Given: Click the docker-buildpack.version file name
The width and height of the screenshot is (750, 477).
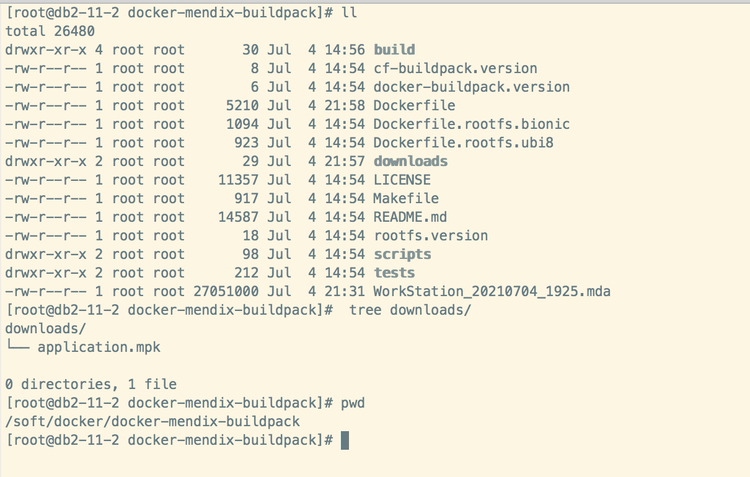Looking at the screenshot, I should coord(471,87).
